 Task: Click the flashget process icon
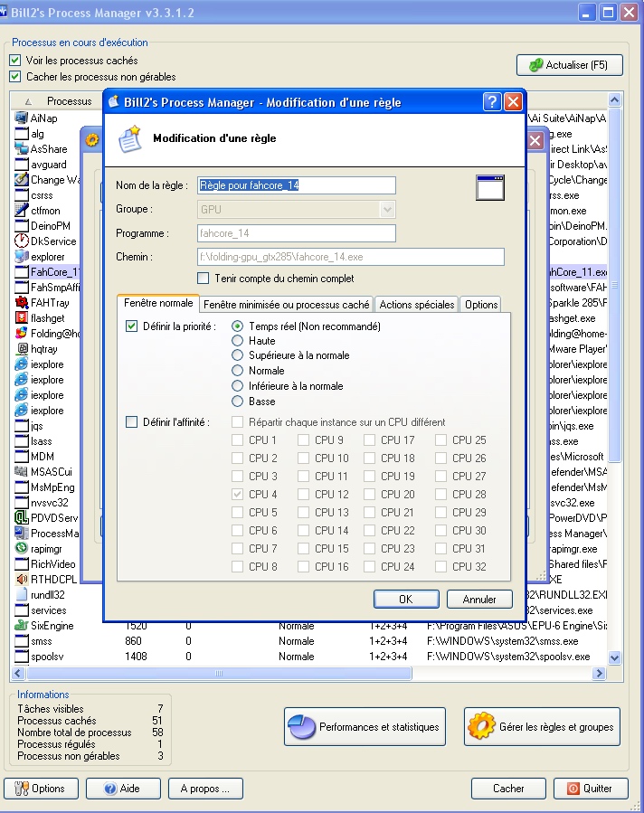(22, 318)
